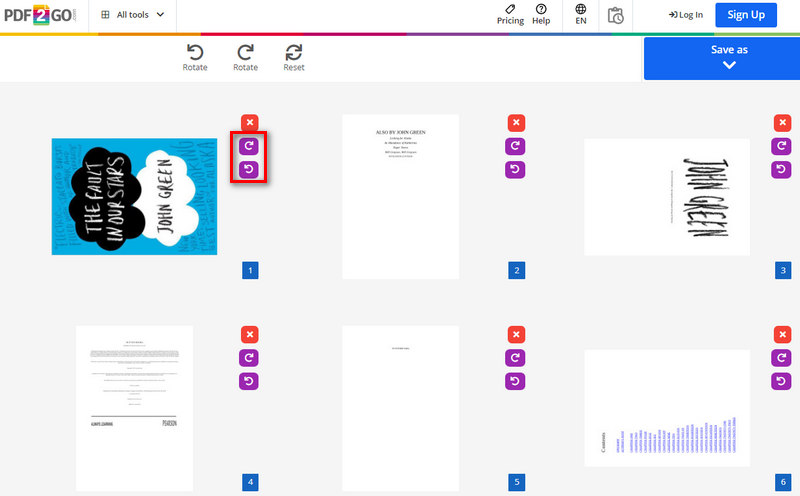Select the Pearson copyright page thumbnail
Screen dimensions: 800x496
(134, 408)
